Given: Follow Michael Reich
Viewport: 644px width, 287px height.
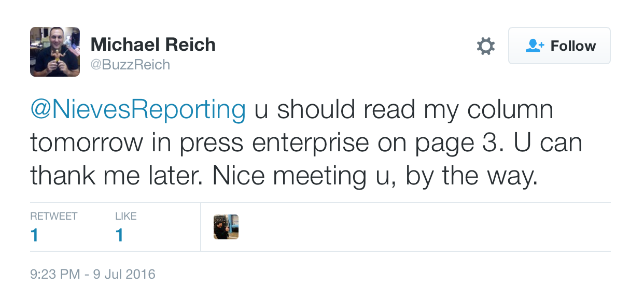Looking at the screenshot, I should click(x=559, y=46).
